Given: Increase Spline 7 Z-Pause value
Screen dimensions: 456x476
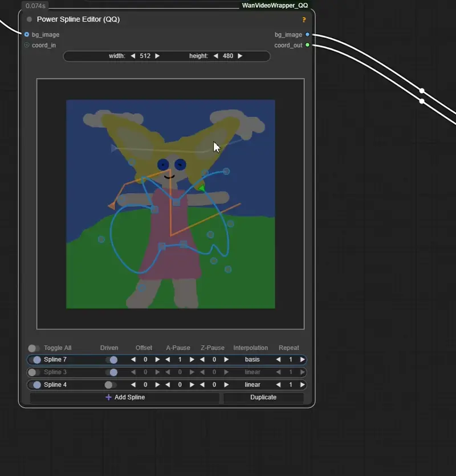Looking at the screenshot, I should [226, 360].
